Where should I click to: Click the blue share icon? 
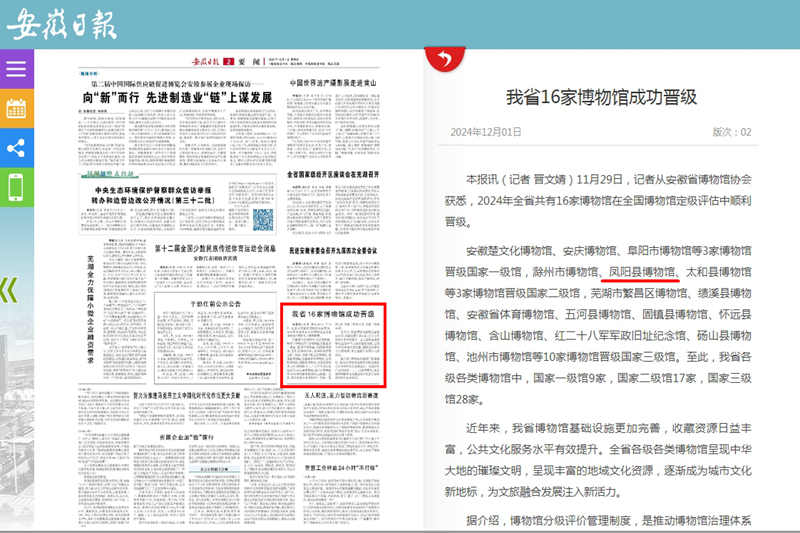pyautogui.click(x=17, y=148)
